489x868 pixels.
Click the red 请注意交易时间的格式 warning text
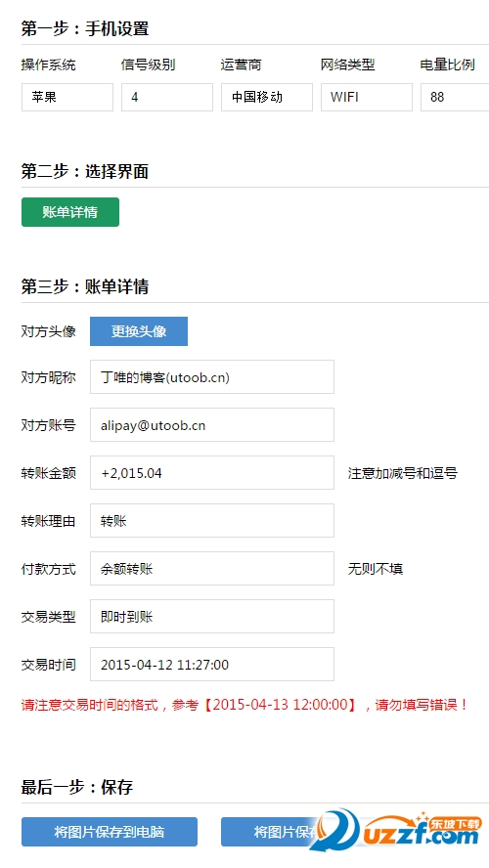pyautogui.click(x=244, y=705)
